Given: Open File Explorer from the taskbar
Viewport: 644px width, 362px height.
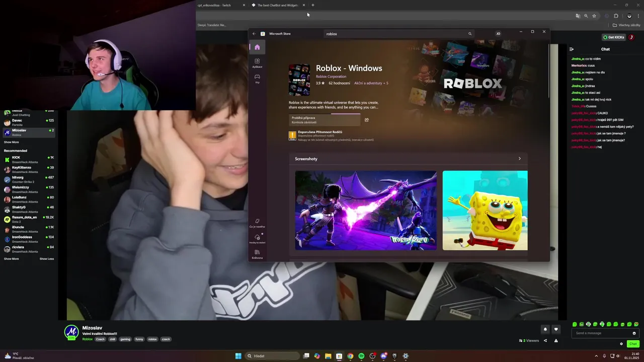Looking at the screenshot, I should pos(328,356).
